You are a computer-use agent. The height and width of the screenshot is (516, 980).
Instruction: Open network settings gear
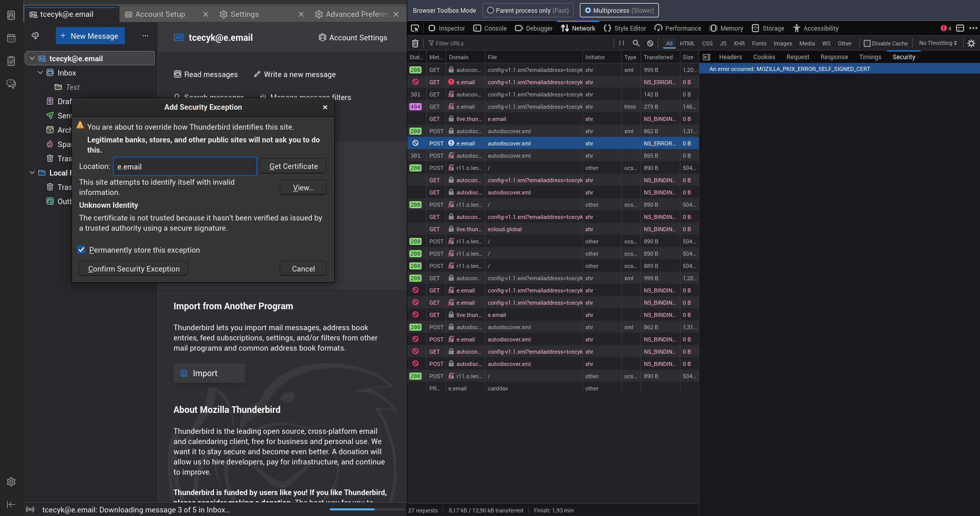[x=971, y=43]
